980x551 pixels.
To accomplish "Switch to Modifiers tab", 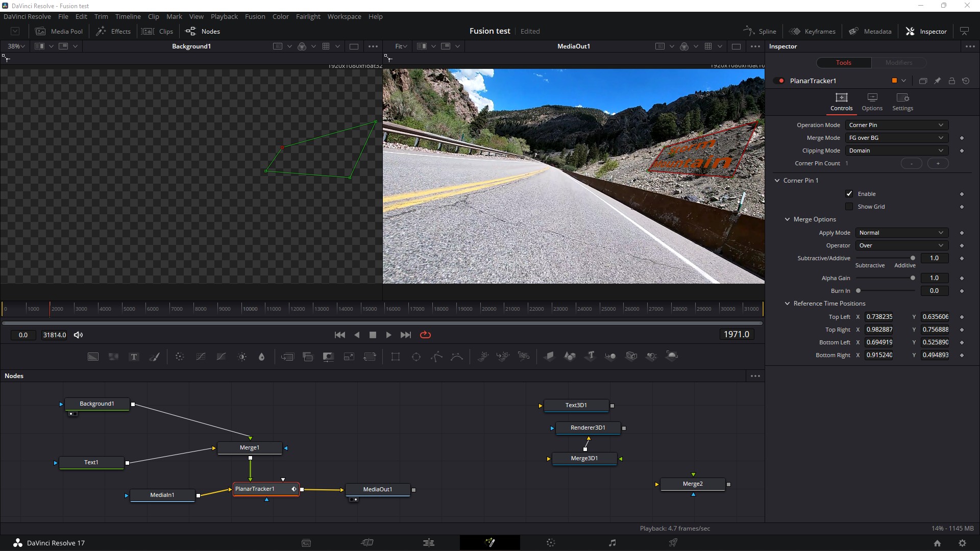I will pyautogui.click(x=898, y=63).
